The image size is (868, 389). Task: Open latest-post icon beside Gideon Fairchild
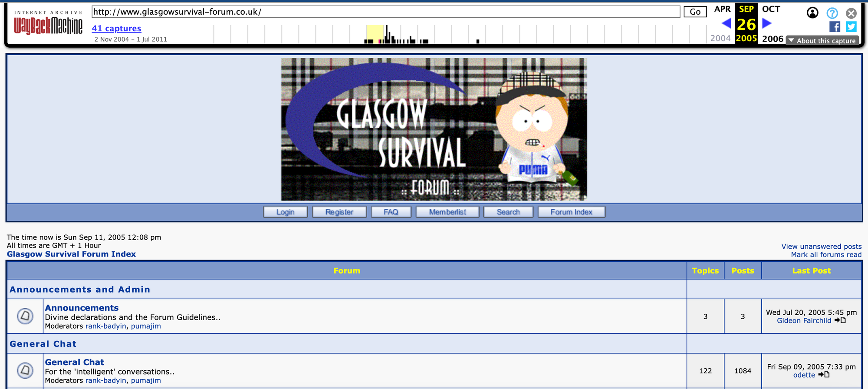pos(840,320)
